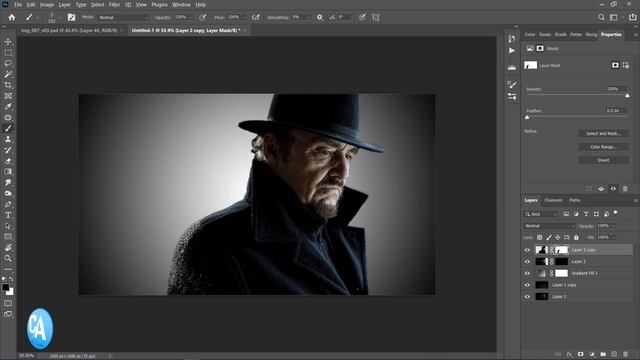Image resolution: width=640 pixels, height=360 pixels.
Task: Hide the bottom Layer 1 layer
Action: pos(527,297)
